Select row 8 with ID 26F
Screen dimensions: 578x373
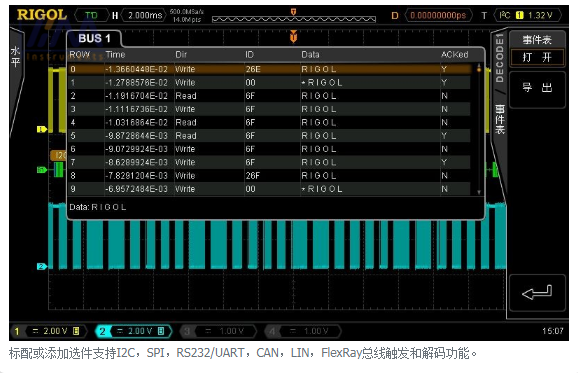269,175
